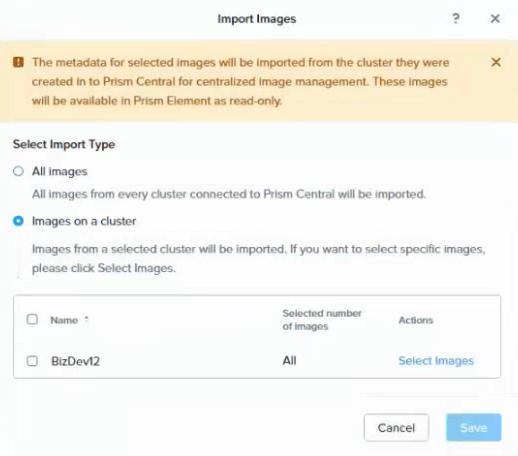Click the Images on a cluster label
The width and height of the screenshot is (518, 456).
84,221
